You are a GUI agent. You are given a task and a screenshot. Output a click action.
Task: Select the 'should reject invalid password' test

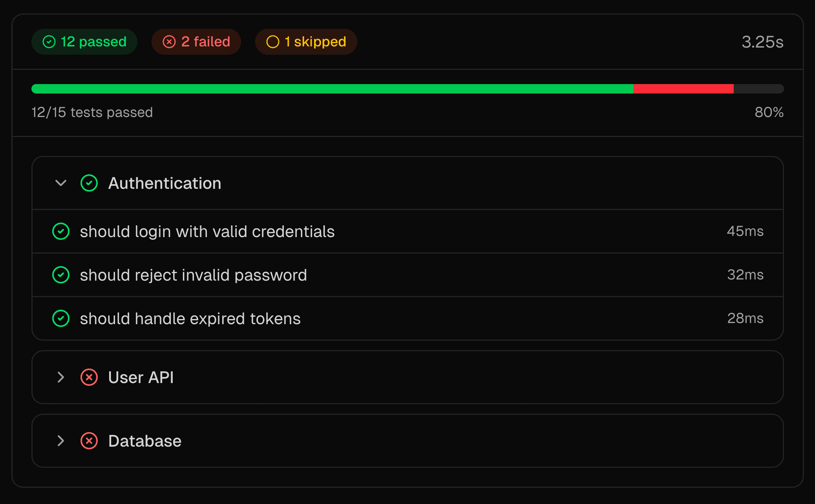[193, 275]
